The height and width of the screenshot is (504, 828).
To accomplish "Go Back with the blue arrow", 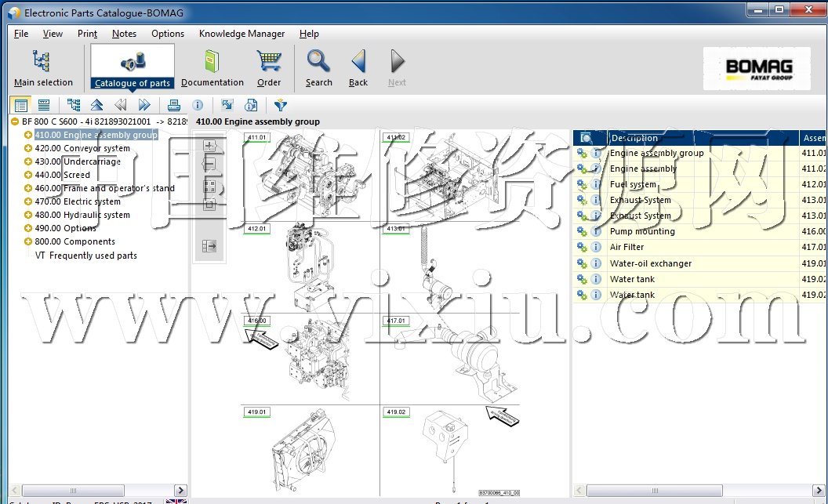I will coord(358,68).
